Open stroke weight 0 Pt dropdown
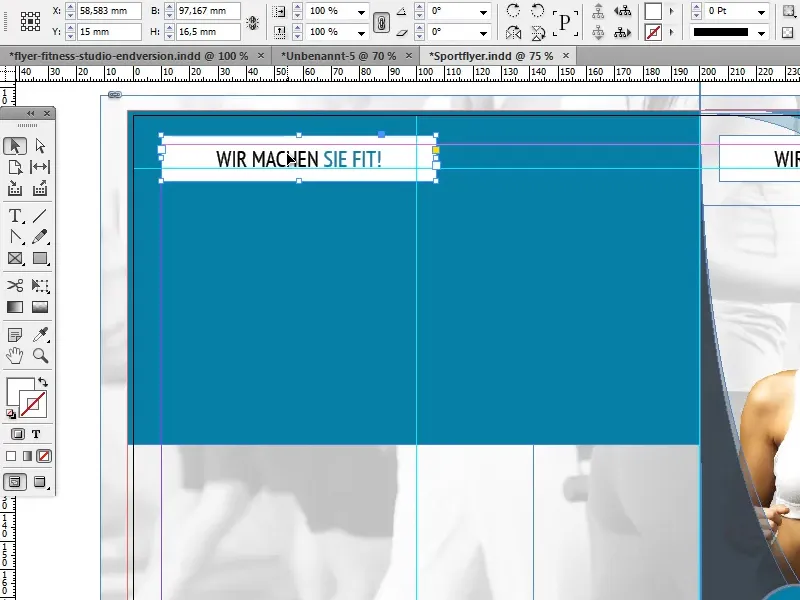This screenshot has height=600, width=800. tap(761, 12)
